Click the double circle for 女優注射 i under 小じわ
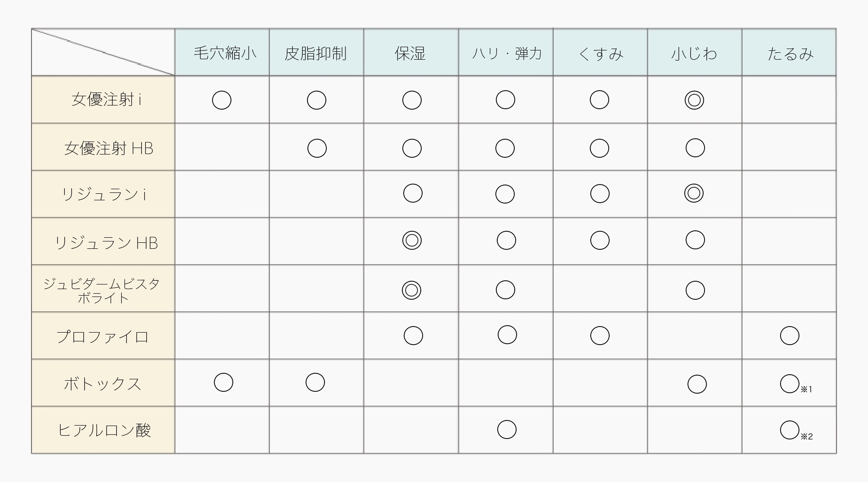The width and height of the screenshot is (868, 482). click(694, 100)
